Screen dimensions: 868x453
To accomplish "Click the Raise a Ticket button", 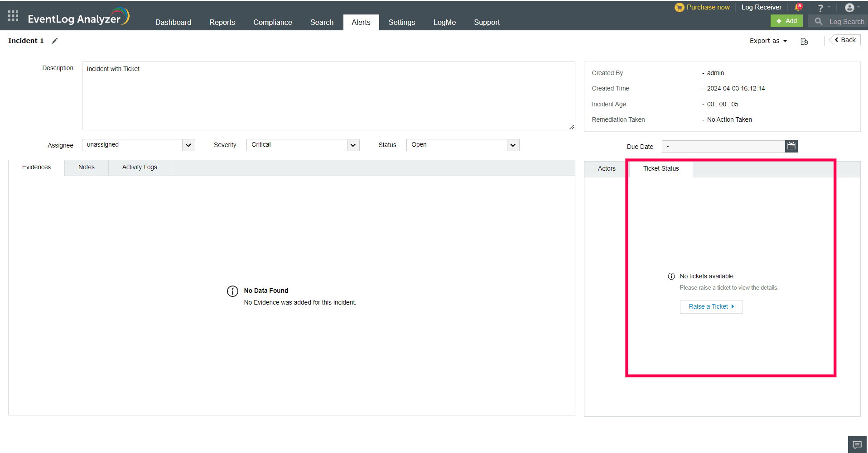I will click(x=711, y=307).
